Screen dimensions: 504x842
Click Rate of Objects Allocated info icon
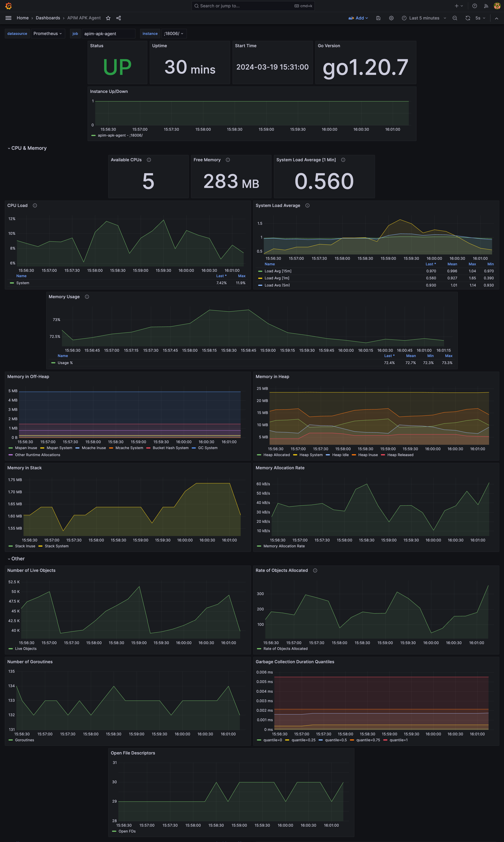coord(315,570)
